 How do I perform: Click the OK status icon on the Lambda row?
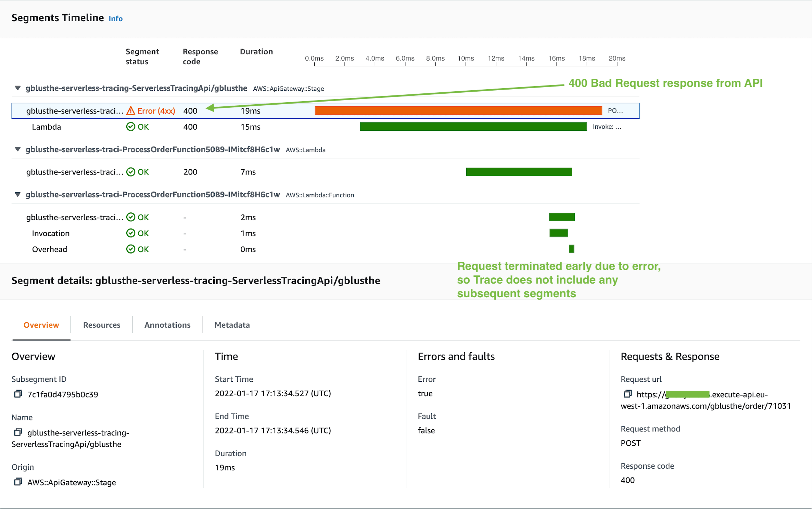(130, 127)
